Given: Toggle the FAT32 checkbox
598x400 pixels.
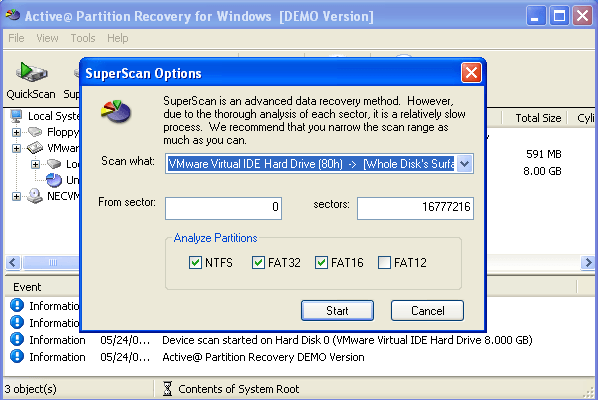Looking at the screenshot, I should click(x=258, y=262).
